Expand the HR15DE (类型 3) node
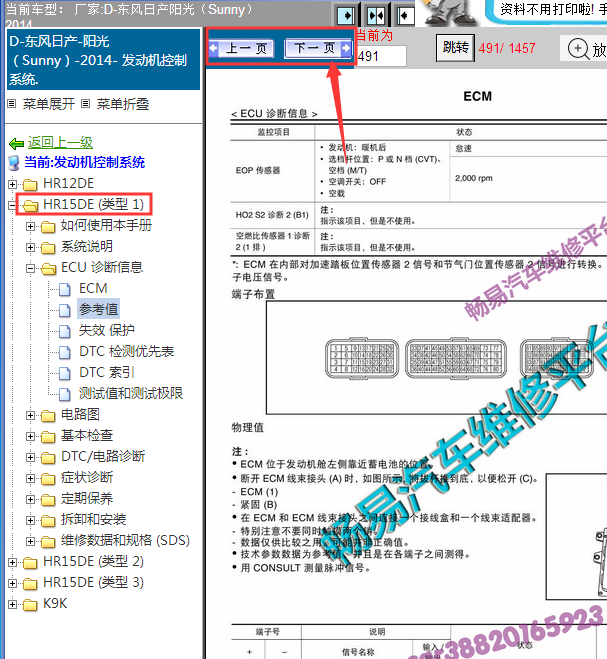 [x=12, y=583]
